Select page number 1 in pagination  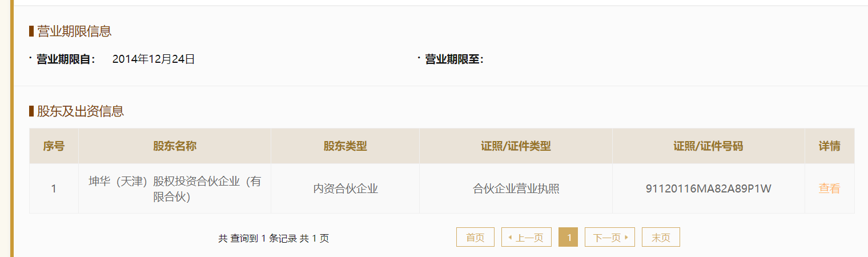(x=568, y=238)
